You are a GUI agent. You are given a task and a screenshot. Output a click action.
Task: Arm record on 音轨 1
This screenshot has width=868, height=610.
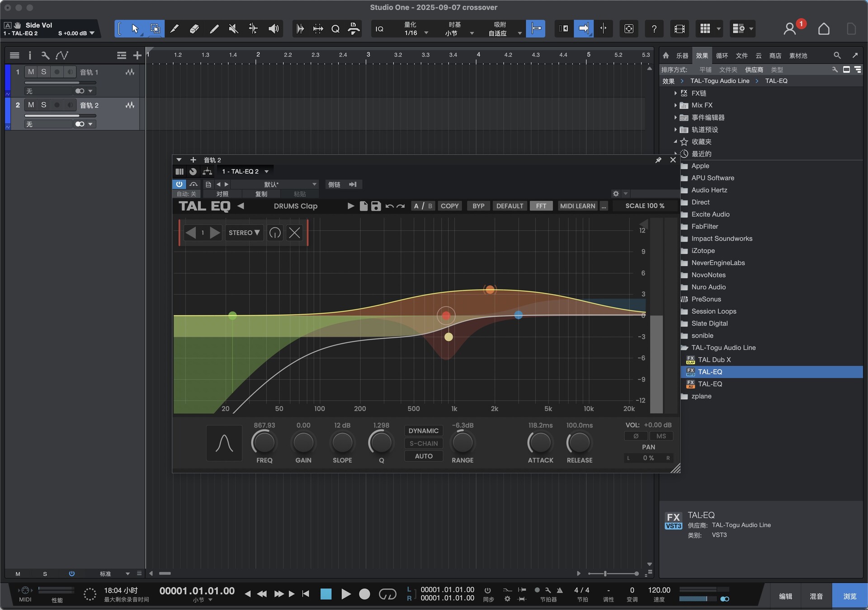pyautogui.click(x=57, y=72)
